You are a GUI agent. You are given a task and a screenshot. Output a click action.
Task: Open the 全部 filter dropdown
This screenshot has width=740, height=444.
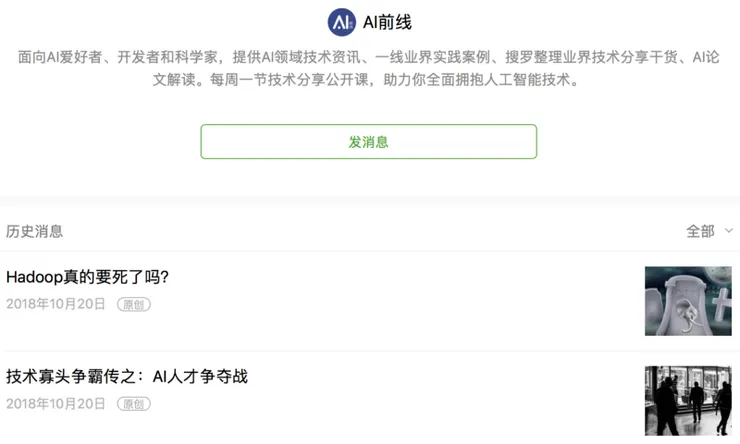click(x=701, y=231)
